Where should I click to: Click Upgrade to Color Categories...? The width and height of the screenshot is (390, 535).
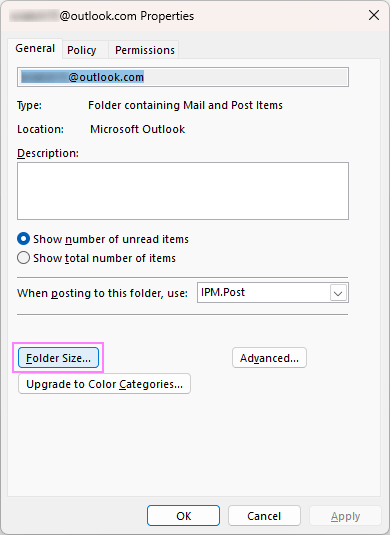[104, 384]
